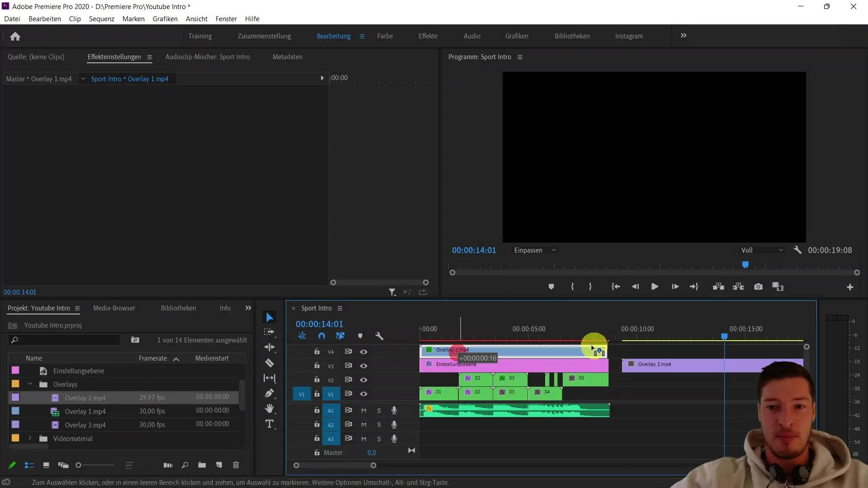Switch to Farbe workspace
Image resolution: width=868 pixels, height=488 pixels.
coord(385,36)
